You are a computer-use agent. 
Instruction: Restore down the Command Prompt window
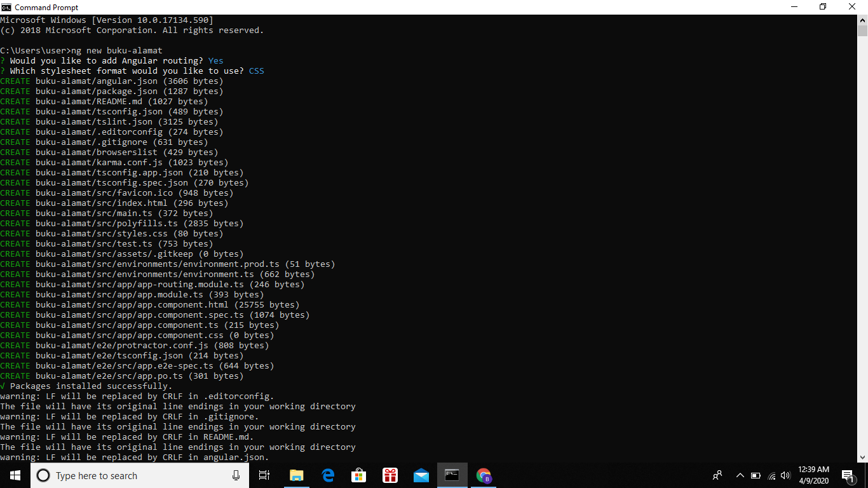click(823, 7)
